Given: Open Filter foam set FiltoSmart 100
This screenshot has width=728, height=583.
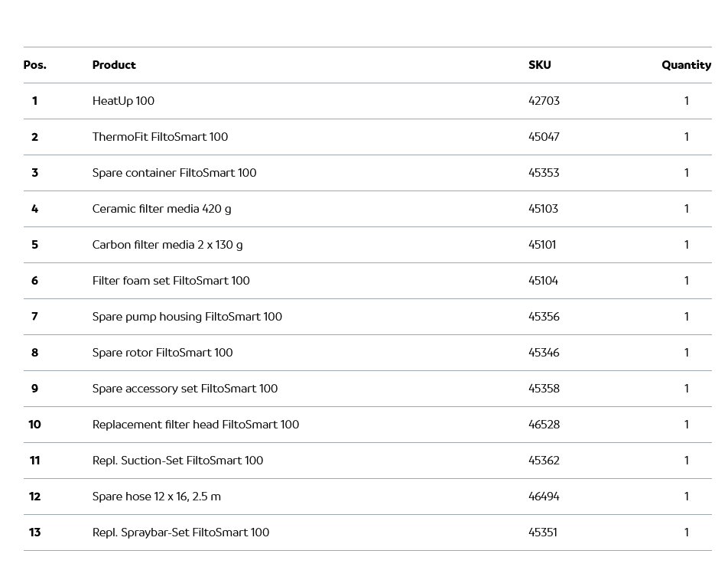Looking at the screenshot, I should 171,281.
